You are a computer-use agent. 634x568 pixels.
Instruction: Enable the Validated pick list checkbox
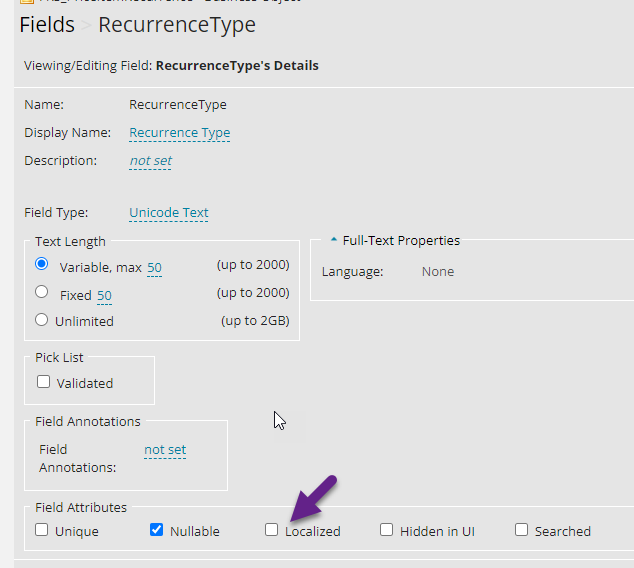(x=43, y=381)
